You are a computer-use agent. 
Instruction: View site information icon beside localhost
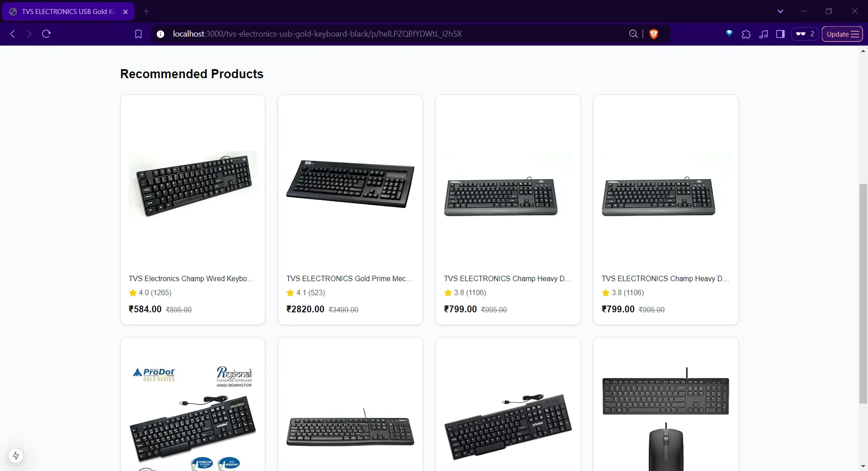160,34
